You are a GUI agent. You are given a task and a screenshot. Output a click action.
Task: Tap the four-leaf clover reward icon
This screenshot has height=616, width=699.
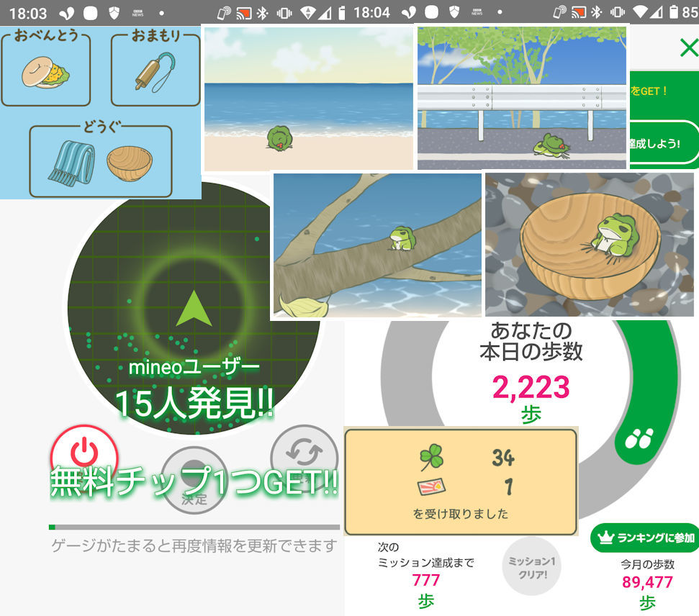coord(431,457)
